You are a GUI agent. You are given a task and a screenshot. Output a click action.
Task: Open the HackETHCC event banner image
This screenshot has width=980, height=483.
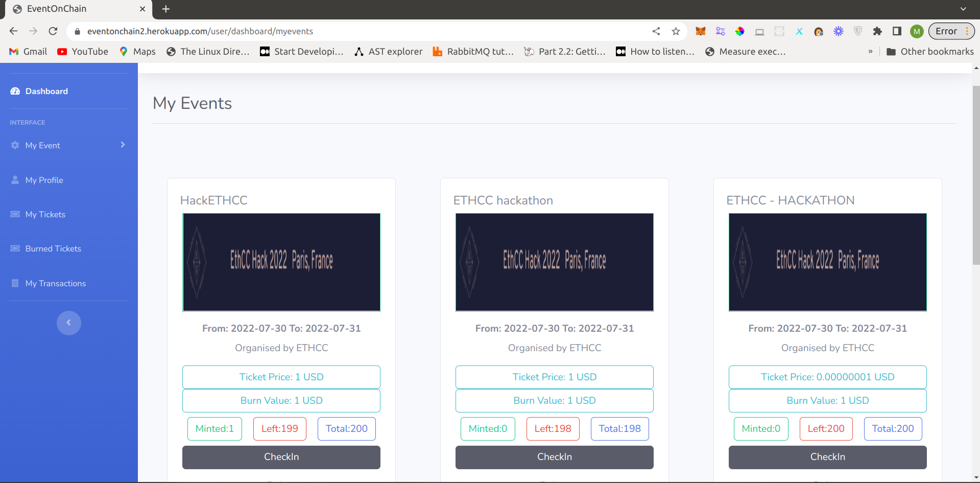pyautogui.click(x=281, y=262)
